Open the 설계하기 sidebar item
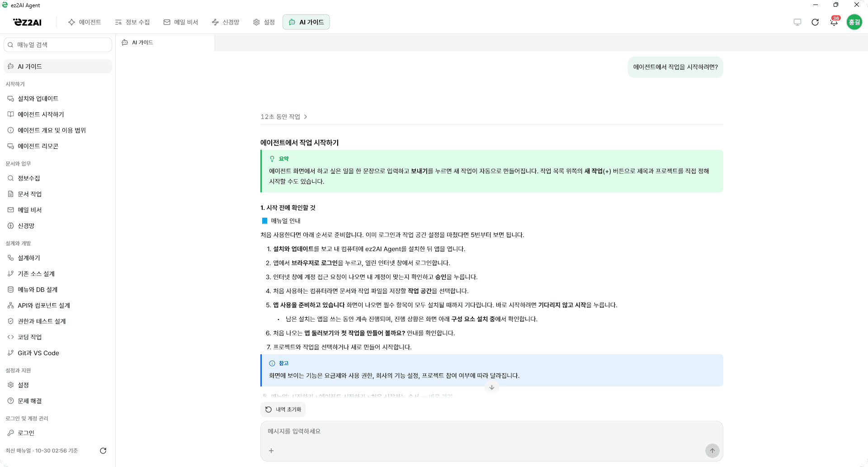 tap(58, 258)
